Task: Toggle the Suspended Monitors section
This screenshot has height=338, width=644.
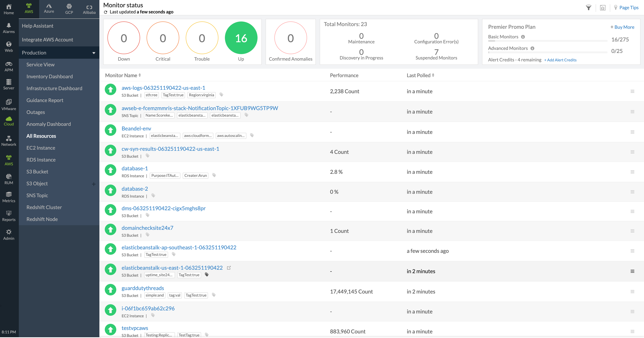Action: click(436, 54)
